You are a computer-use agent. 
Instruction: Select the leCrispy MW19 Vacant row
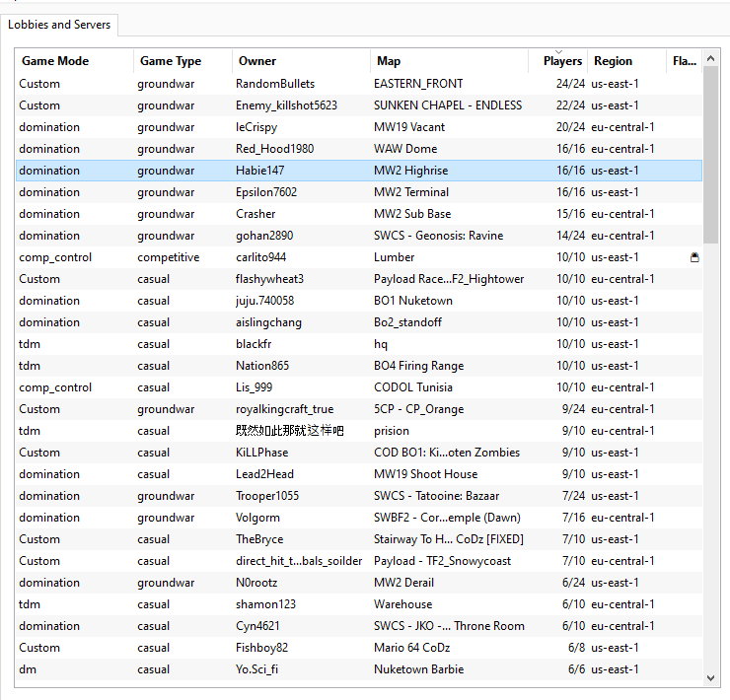(x=359, y=127)
